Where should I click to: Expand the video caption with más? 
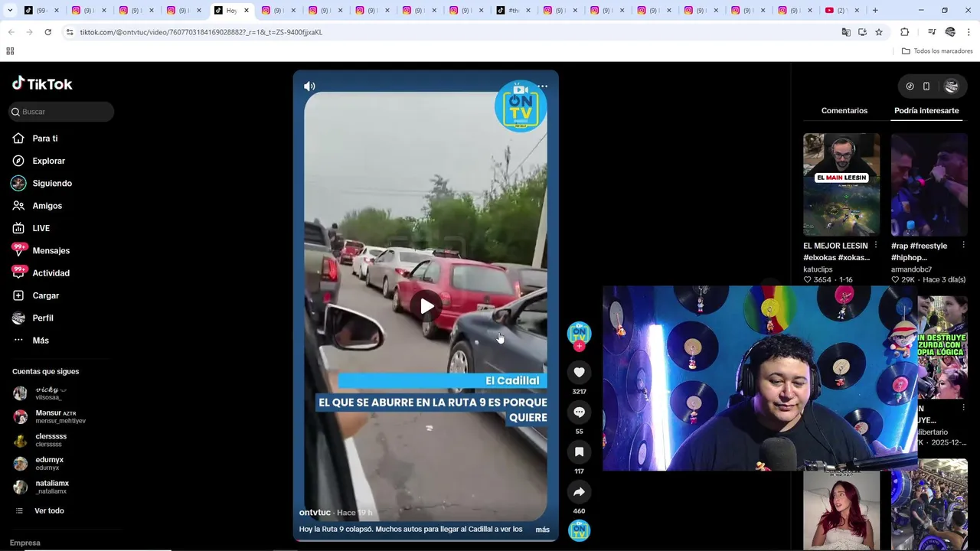[x=542, y=530]
